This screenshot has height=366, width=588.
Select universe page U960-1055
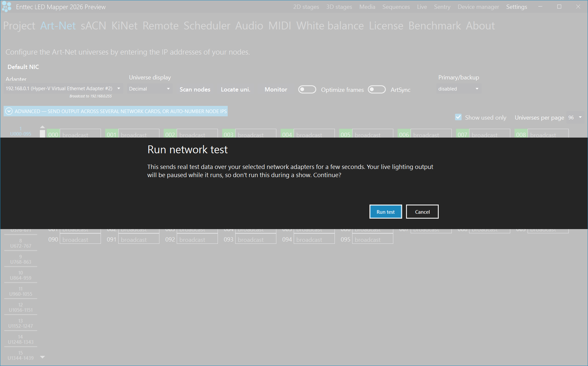click(21, 291)
